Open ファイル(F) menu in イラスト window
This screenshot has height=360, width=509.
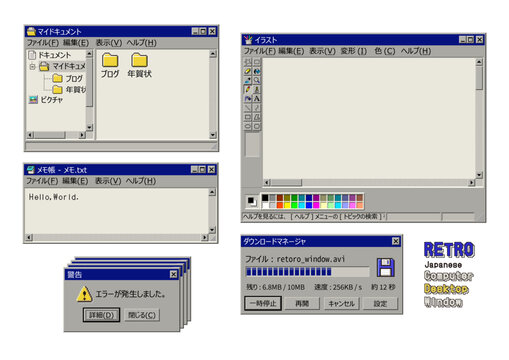click(x=260, y=51)
